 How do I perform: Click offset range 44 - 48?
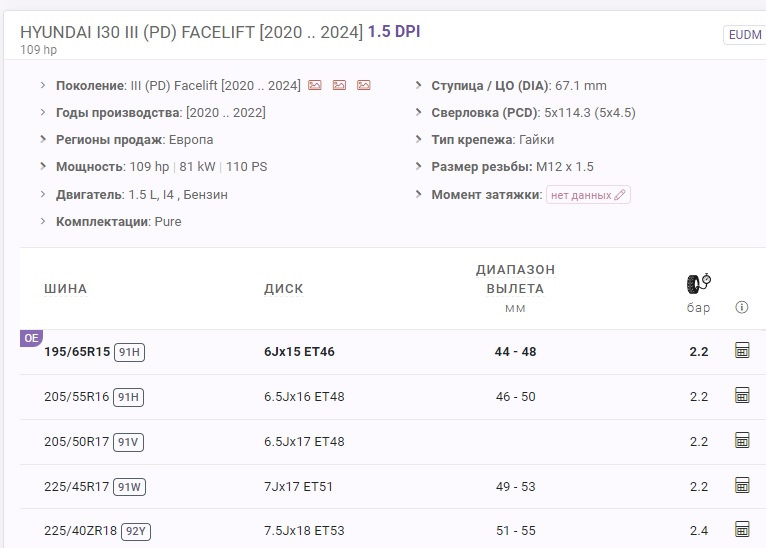point(515,352)
